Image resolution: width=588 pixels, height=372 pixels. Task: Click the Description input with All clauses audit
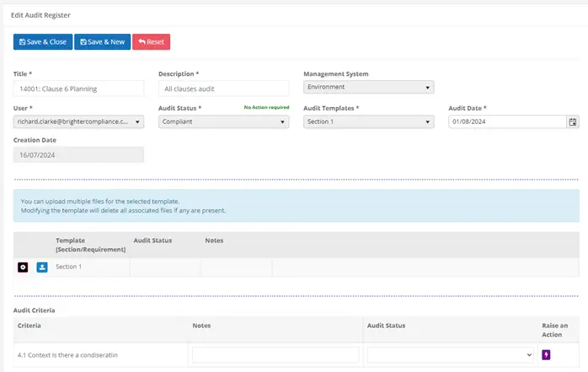223,89
